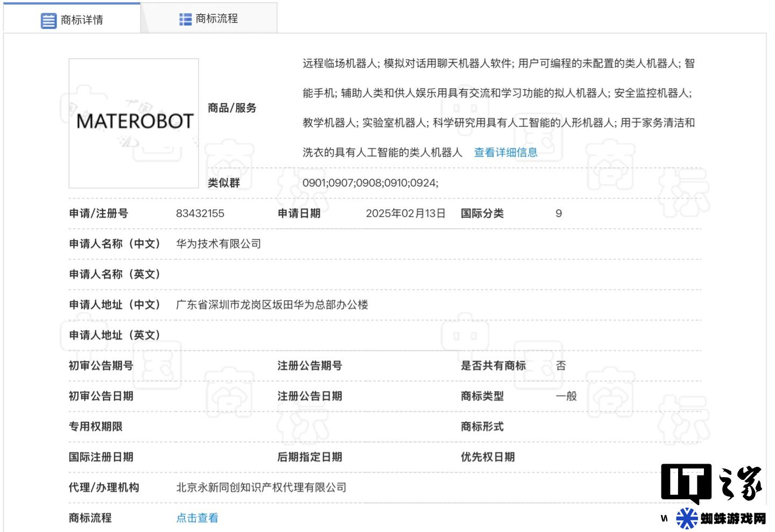Click applicant name 华为技术有限公司

pyautogui.click(x=219, y=244)
